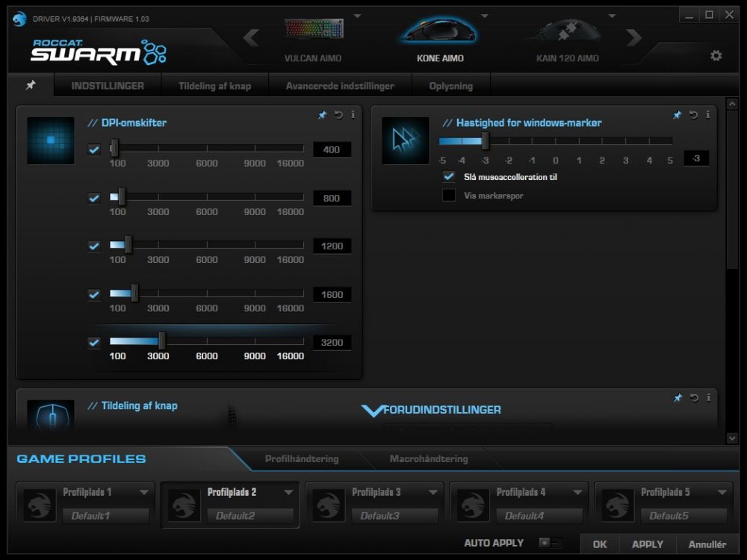Image resolution: width=747 pixels, height=560 pixels.
Task: Switch to the Oplysning tab
Action: tap(450, 86)
